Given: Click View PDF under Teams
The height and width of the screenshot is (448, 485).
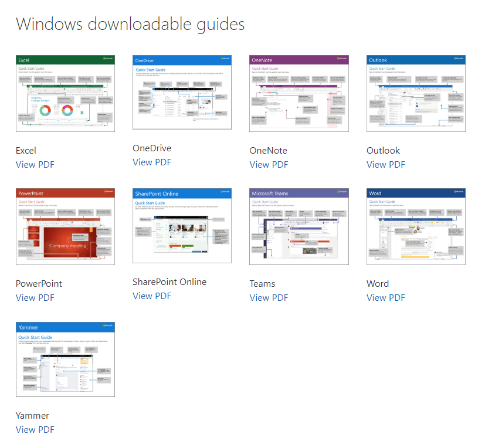Looking at the screenshot, I should (x=269, y=297).
